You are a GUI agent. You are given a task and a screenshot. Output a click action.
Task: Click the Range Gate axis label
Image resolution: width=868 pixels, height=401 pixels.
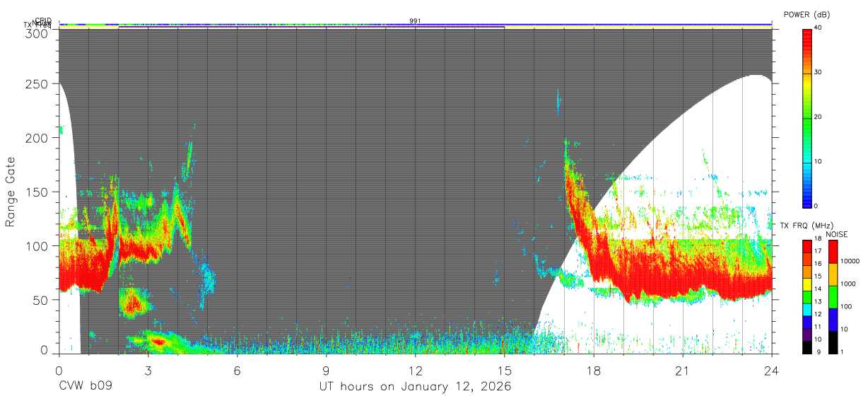pos(11,192)
